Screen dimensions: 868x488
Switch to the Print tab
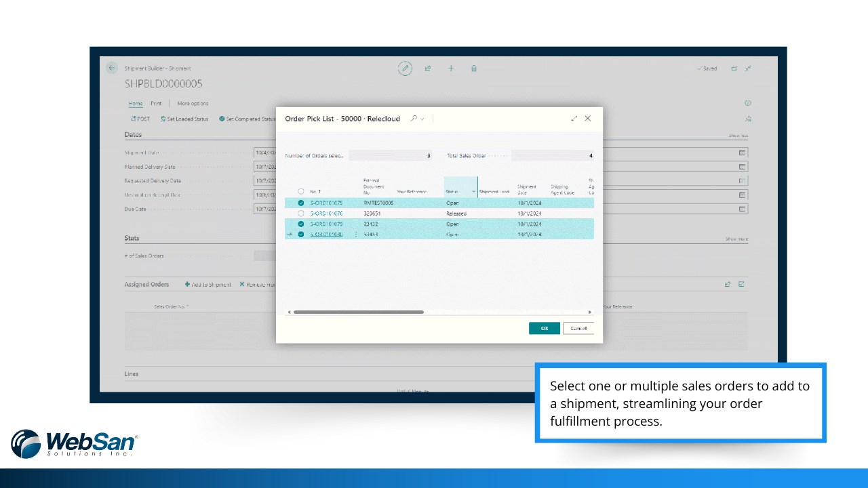156,104
